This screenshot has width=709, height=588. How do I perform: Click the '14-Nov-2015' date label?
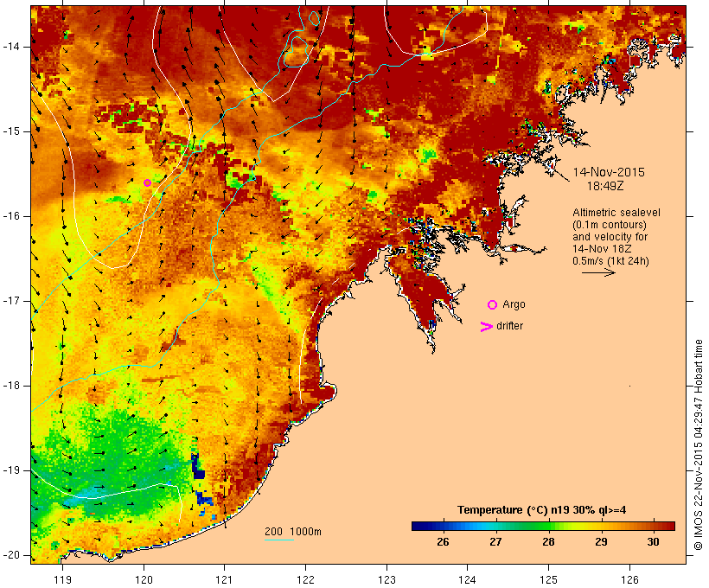[x=609, y=172]
